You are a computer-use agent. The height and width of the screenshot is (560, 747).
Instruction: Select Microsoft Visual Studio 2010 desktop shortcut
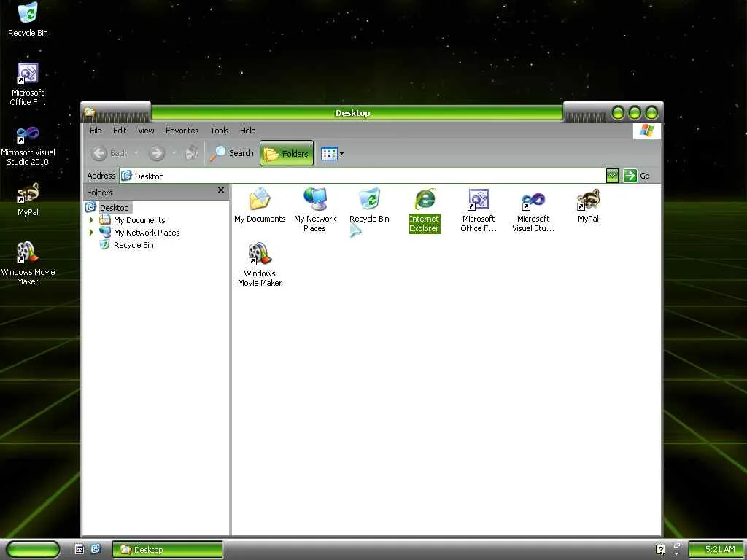(28, 145)
